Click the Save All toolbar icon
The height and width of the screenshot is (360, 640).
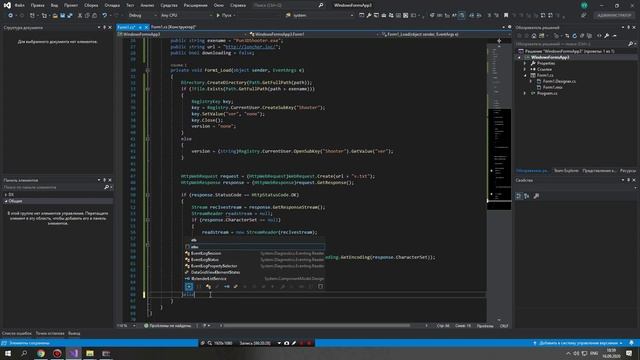[70, 16]
